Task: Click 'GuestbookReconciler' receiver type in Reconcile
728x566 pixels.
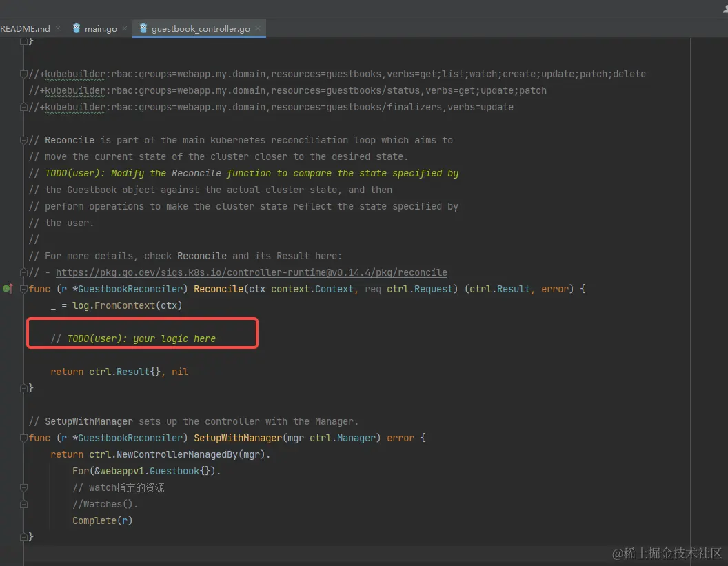Action: click(130, 290)
